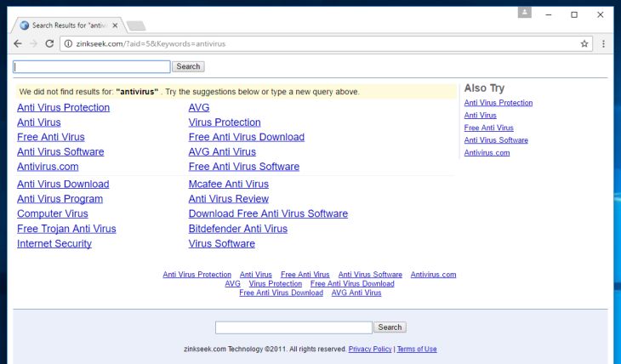Open Anti Virus Software under Also Try
Image resolution: width=621 pixels, height=364 pixels.
coord(496,140)
